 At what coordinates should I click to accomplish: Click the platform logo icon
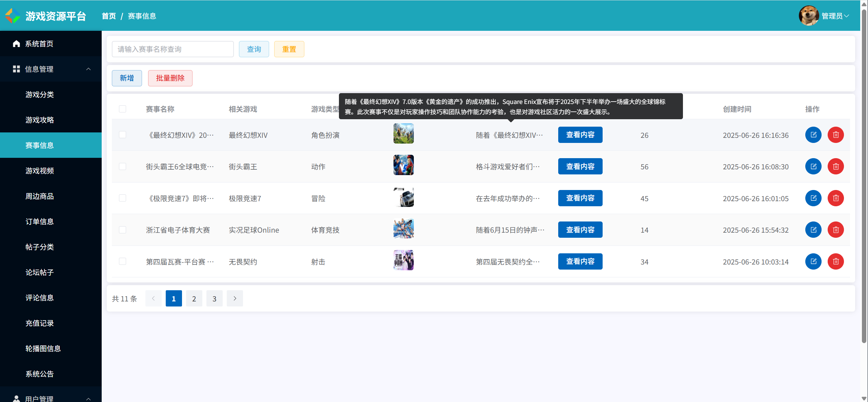coord(13,16)
